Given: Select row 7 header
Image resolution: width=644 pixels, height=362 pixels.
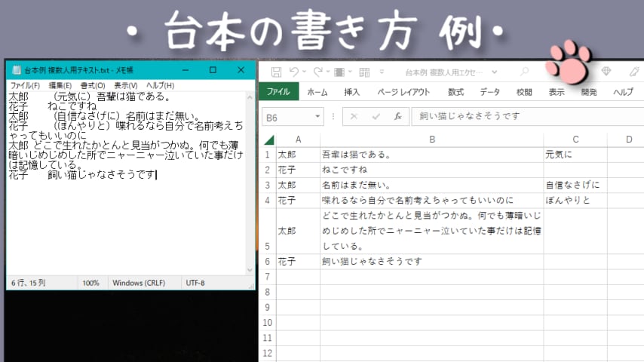Looking at the screenshot, I should click(x=268, y=277).
